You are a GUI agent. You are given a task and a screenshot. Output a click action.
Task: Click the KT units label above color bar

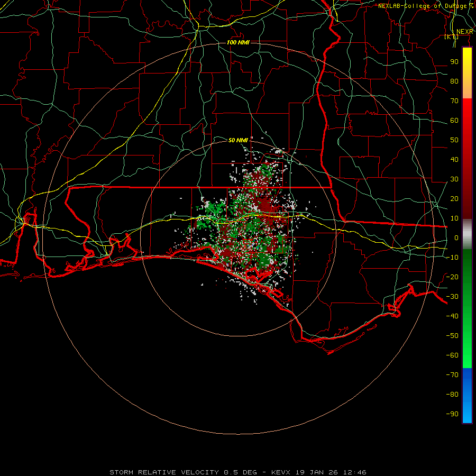click(x=452, y=37)
